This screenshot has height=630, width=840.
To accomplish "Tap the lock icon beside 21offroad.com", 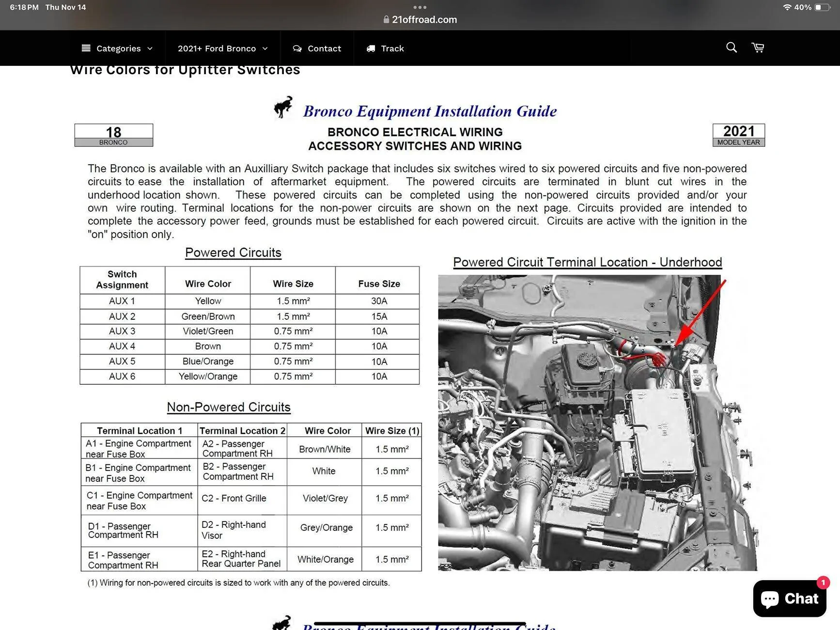I will point(386,20).
